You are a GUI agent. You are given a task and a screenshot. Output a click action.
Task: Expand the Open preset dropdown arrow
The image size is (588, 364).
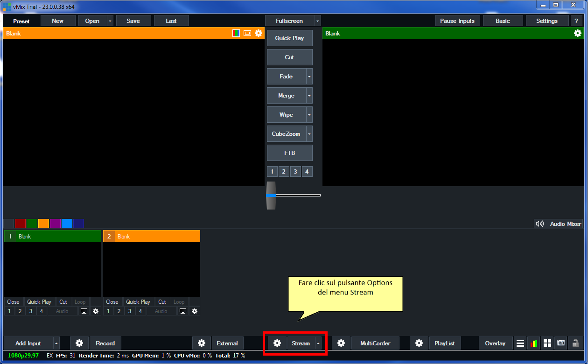pos(110,21)
